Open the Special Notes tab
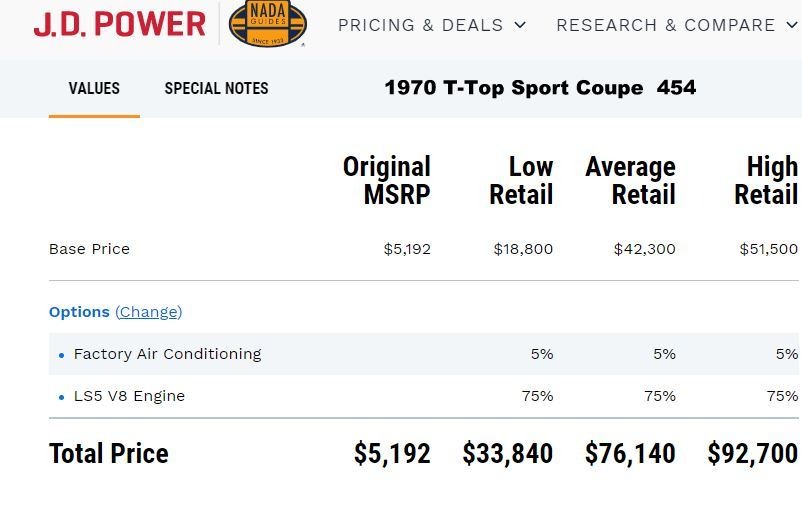 [216, 88]
